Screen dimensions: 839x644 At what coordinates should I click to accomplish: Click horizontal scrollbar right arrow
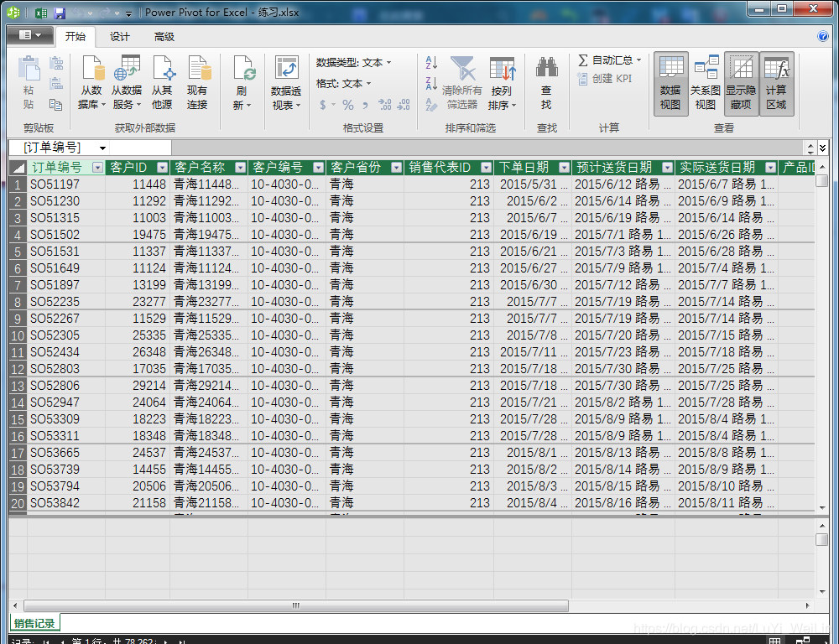[x=807, y=605]
